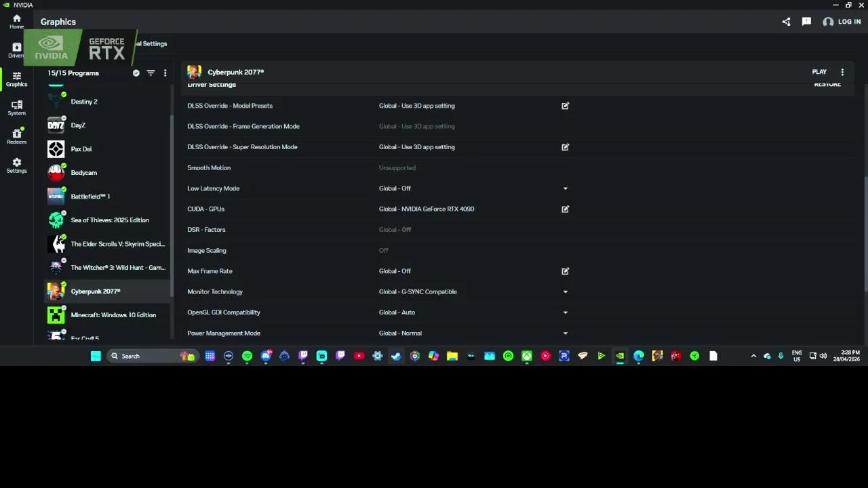This screenshot has width=868, height=488.
Task: Click the driver settings panel scrollbar
Action: [x=865, y=234]
